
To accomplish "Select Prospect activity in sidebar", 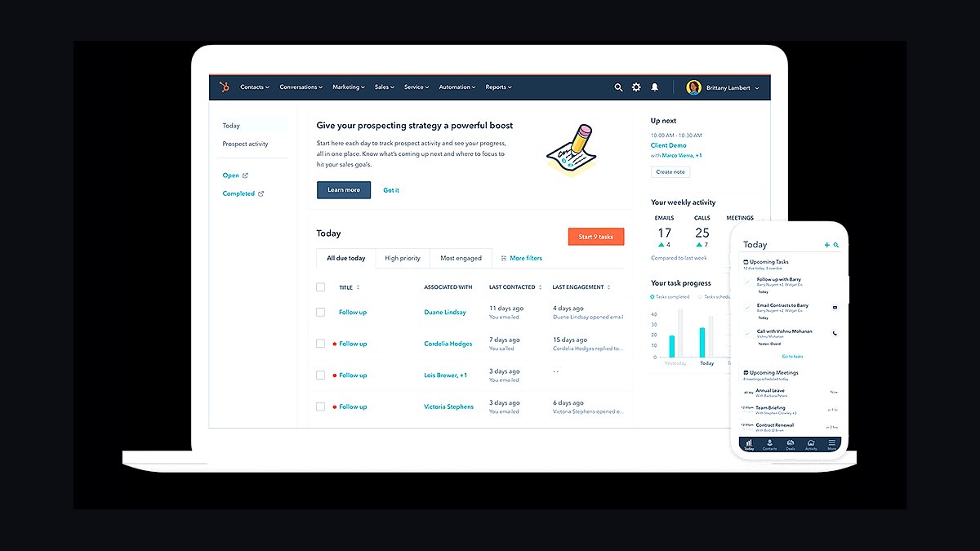I will pyautogui.click(x=246, y=144).
